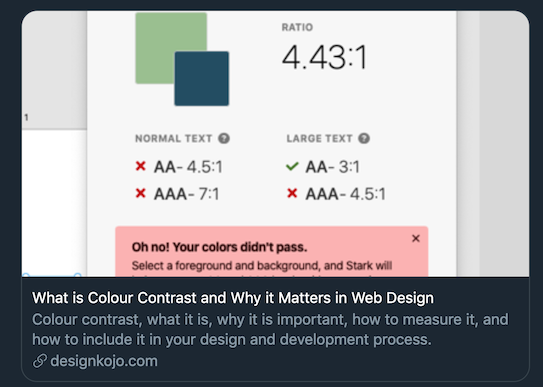This screenshot has height=387, width=543.
Task: Click the LARGE TEXT section label
Action: [x=319, y=138]
